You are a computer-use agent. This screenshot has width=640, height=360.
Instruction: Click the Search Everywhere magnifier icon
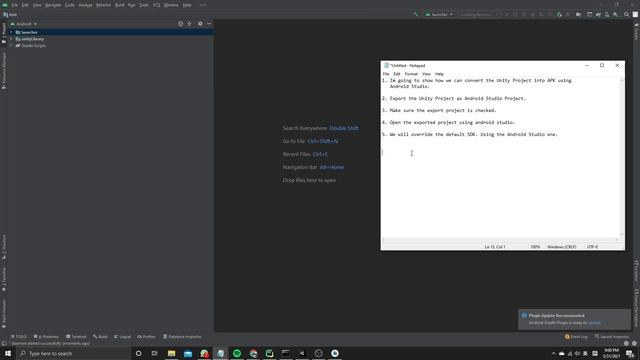tap(627, 14)
